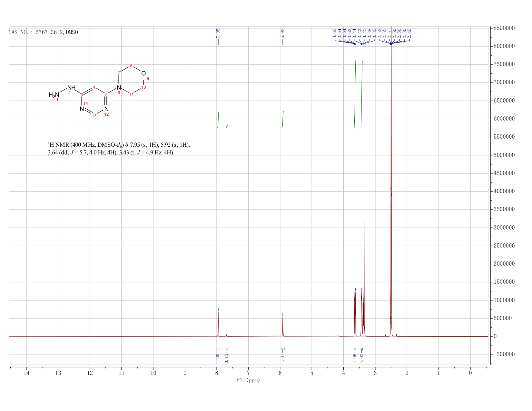Viewport: 532px width, 411px height.
Task: Click nitrogen atom labeled 6 in the structure
Action: [119, 88]
